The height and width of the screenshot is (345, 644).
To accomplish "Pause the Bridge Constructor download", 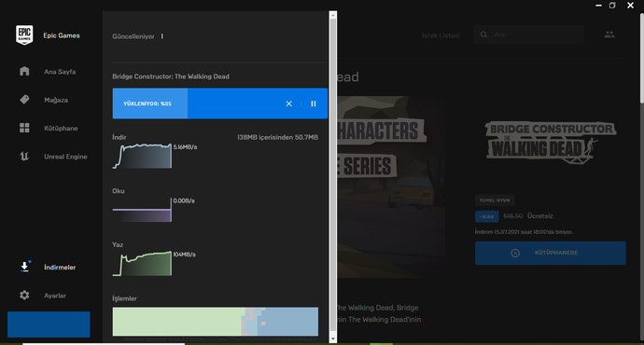I will pos(314,103).
